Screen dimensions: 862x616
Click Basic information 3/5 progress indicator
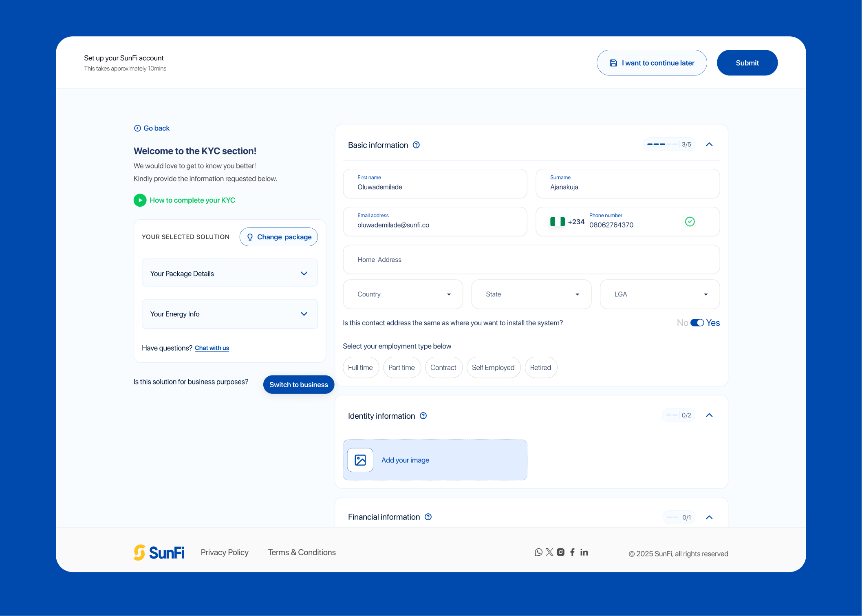point(669,145)
